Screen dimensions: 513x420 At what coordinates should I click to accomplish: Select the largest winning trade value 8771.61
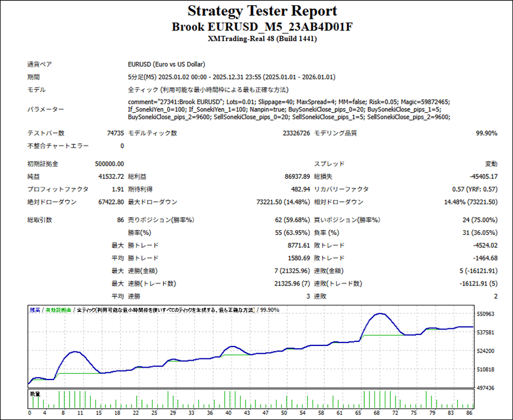pyautogui.click(x=299, y=246)
